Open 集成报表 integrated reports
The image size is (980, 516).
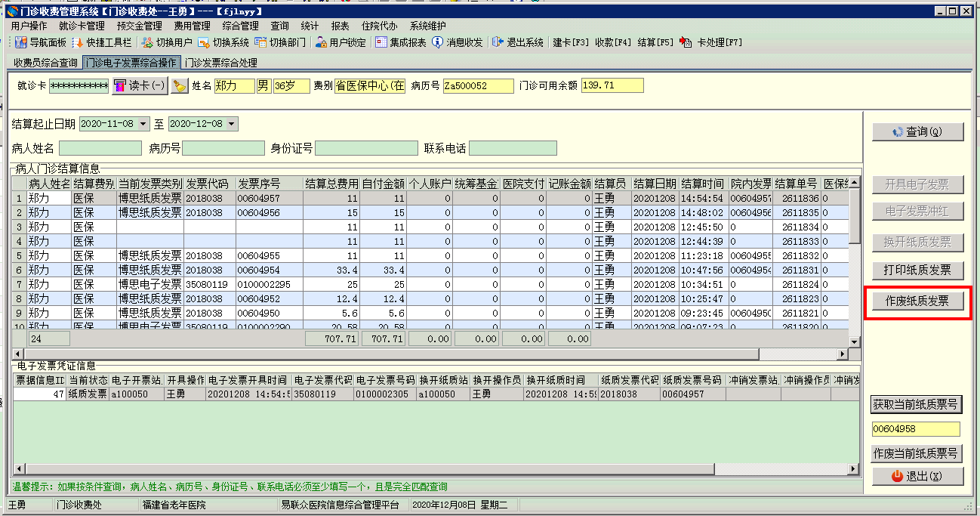(401, 42)
